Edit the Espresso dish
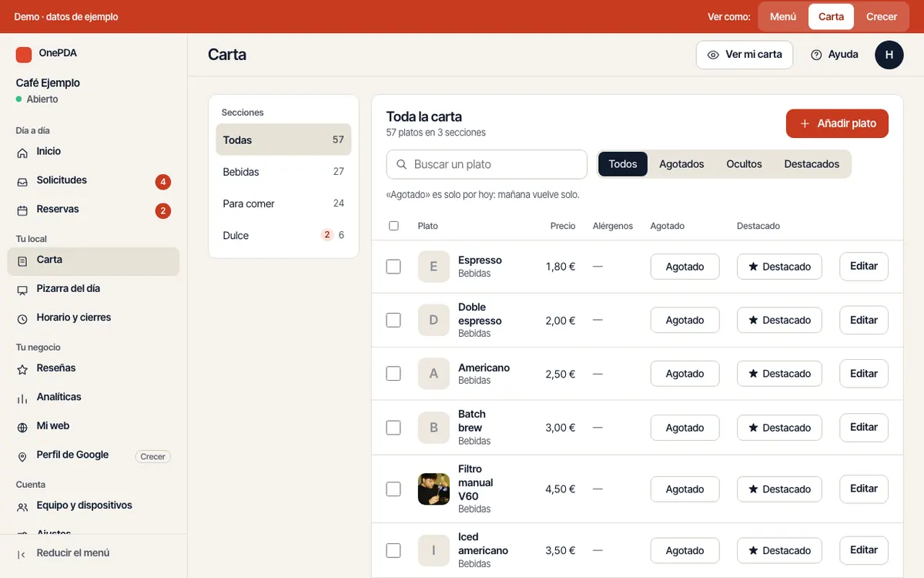The height and width of the screenshot is (578, 924). pyautogui.click(x=864, y=267)
